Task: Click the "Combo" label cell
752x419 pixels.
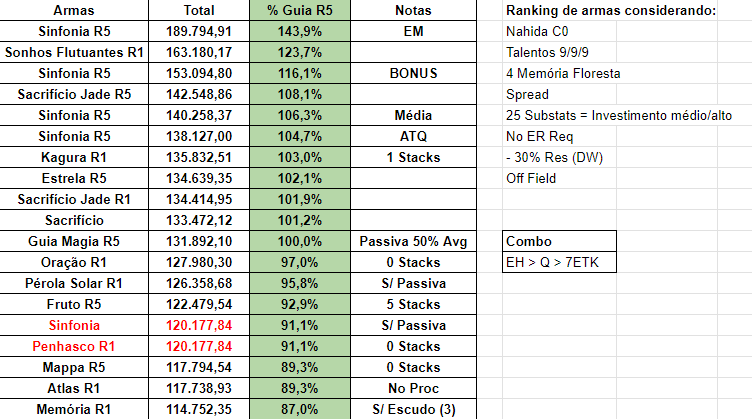Action: point(560,241)
